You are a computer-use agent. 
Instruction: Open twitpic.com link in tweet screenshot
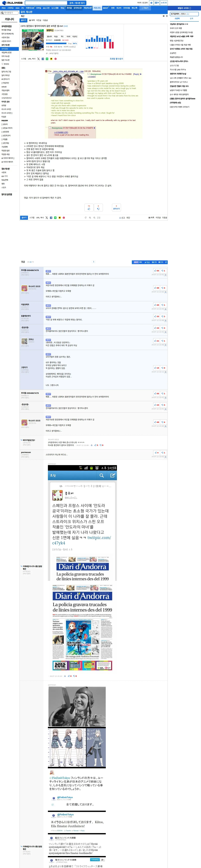point(99,537)
